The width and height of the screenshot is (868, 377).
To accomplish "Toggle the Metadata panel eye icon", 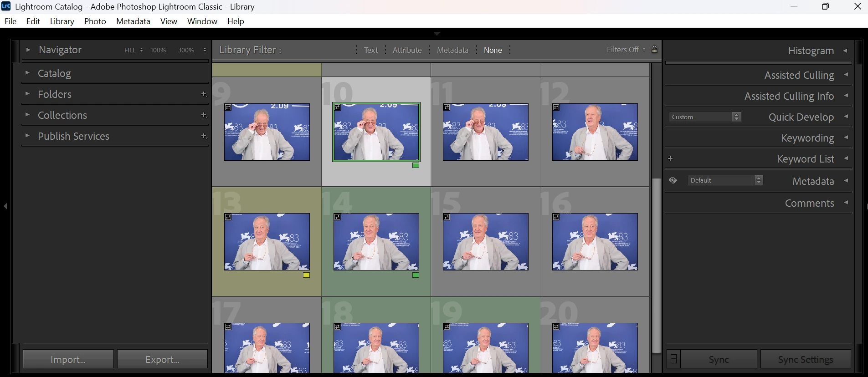I will click(x=673, y=181).
